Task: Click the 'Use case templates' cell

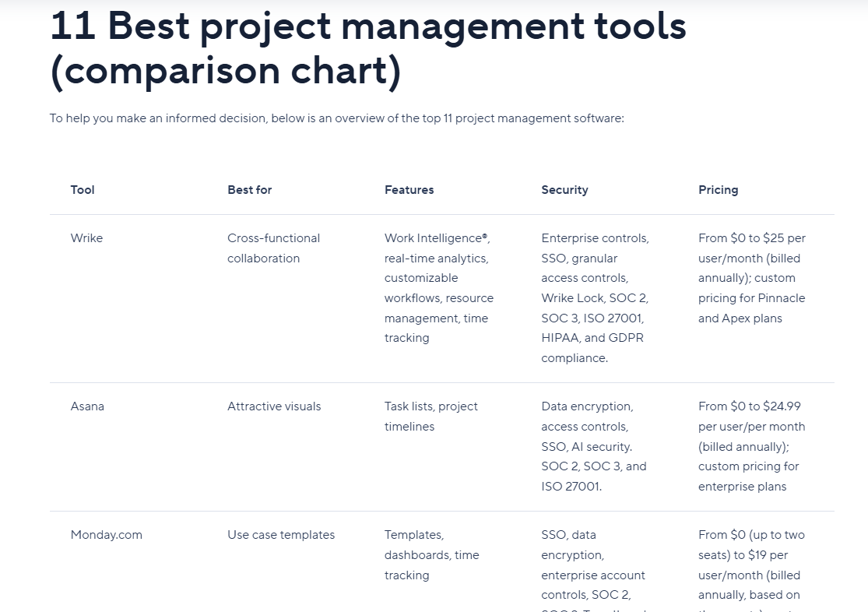Action: (x=281, y=535)
